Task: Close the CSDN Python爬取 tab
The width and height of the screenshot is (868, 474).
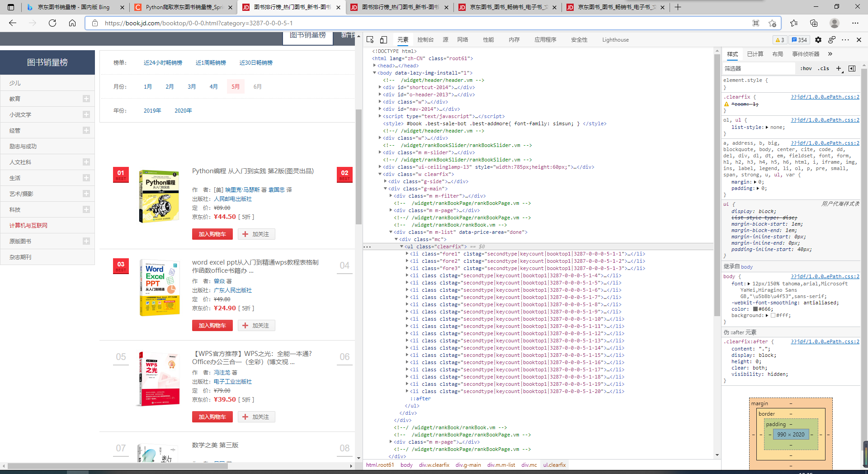Action: coord(230,7)
